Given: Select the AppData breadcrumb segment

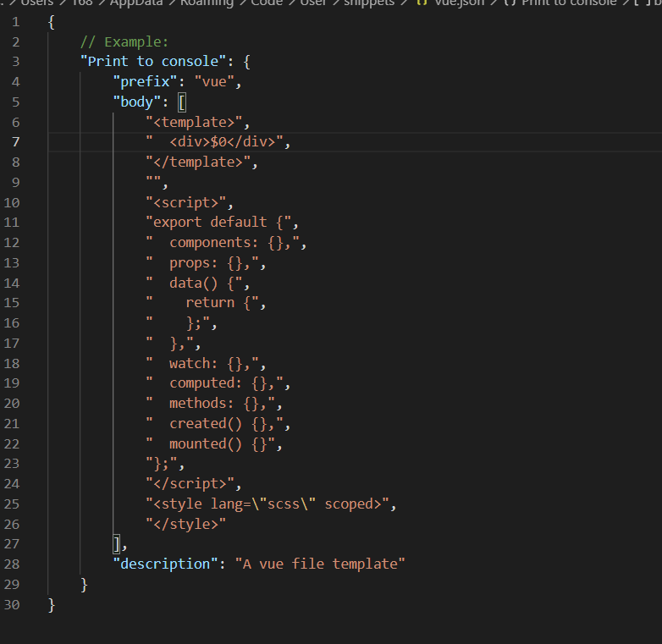Looking at the screenshot, I should (x=136, y=3).
